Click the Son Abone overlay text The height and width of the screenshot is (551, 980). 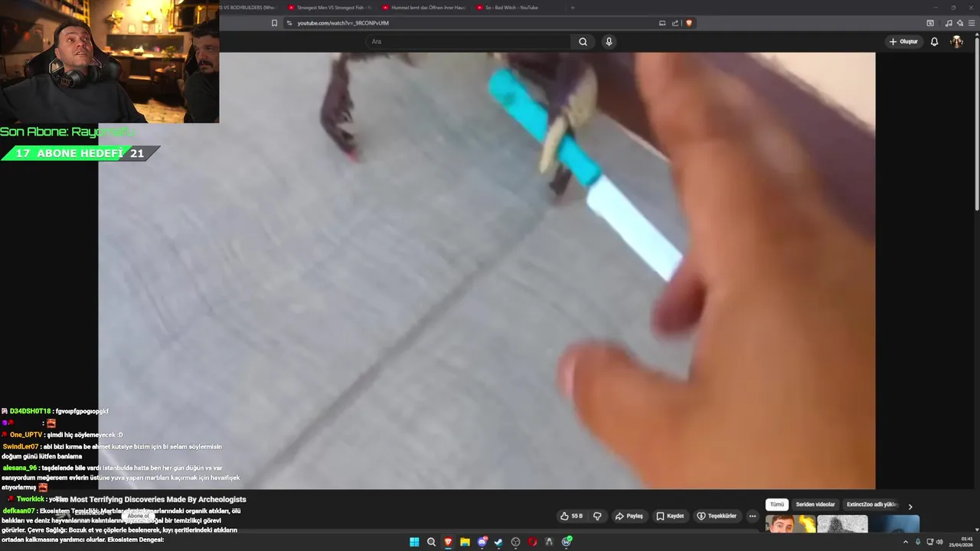point(67,132)
